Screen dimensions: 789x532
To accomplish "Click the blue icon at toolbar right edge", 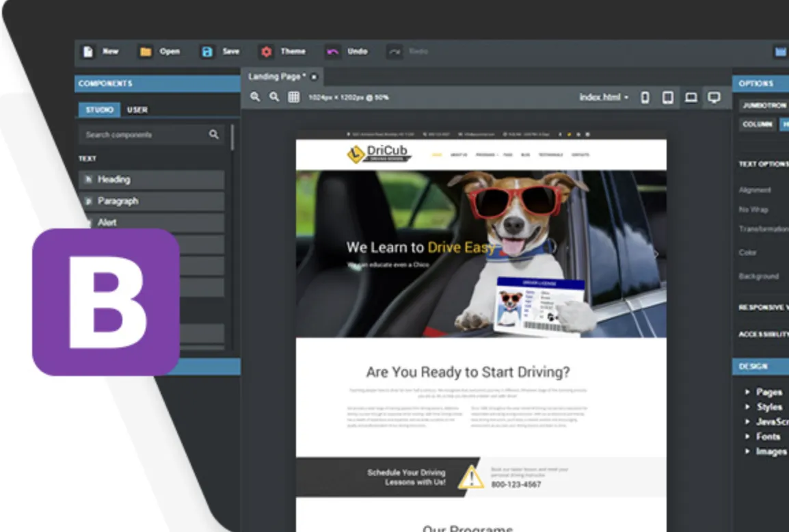I will tap(780, 52).
